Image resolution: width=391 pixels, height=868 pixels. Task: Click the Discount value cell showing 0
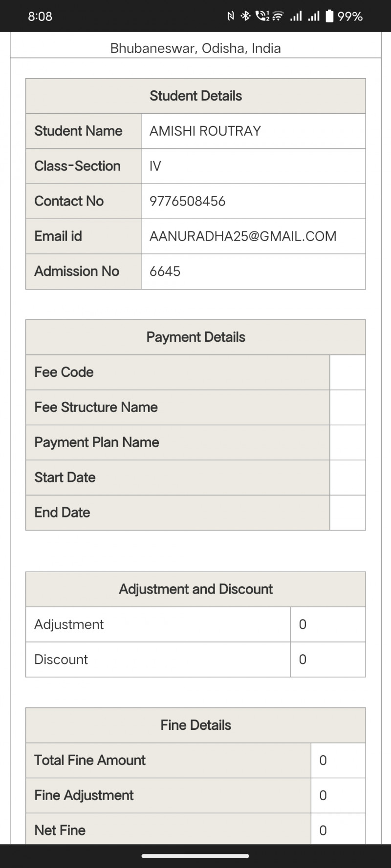[327, 660]
